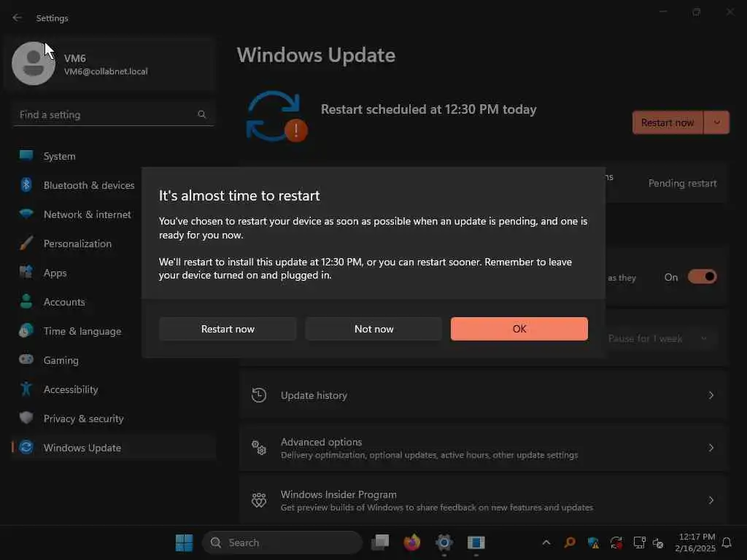Screen dimensions: 747x560
Task: Click the Accessibility figure icon
Action: pos(26,389)
